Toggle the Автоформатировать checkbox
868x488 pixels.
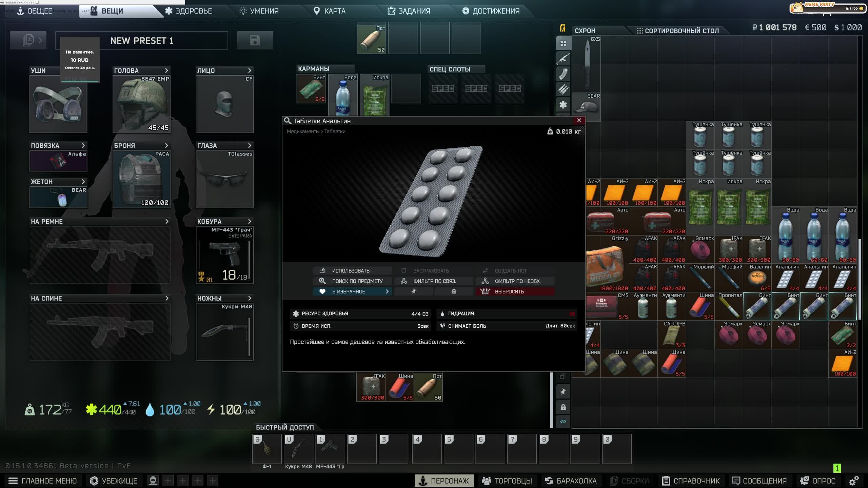pos(37,2)
